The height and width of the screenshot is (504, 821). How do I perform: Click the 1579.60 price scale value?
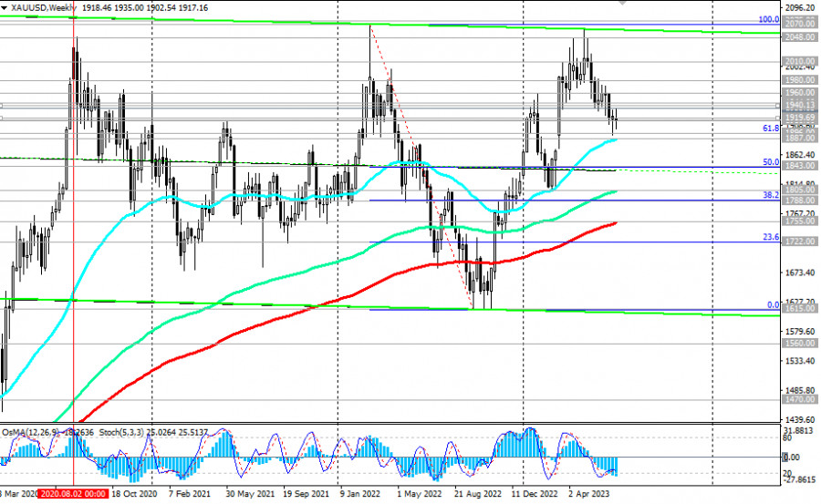click(x=800, y=331)
